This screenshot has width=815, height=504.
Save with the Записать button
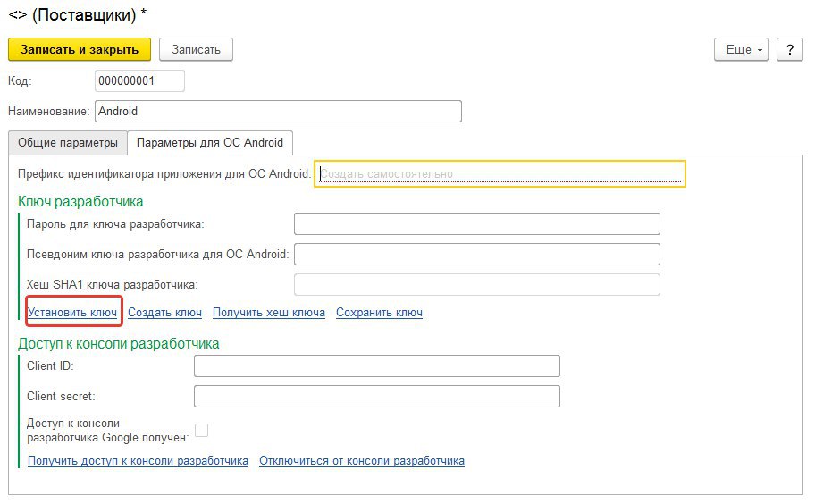coord(196,49)
